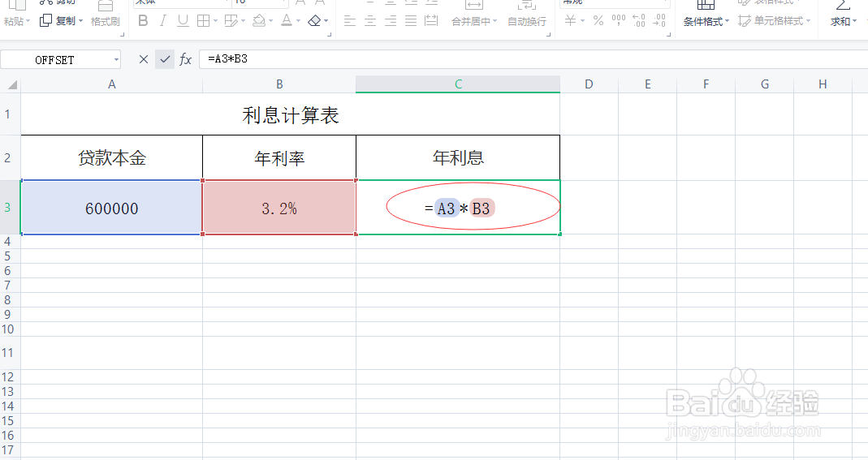Apply cell borders with the border icon
Screen dimensions: 868x460
[203, 21]
